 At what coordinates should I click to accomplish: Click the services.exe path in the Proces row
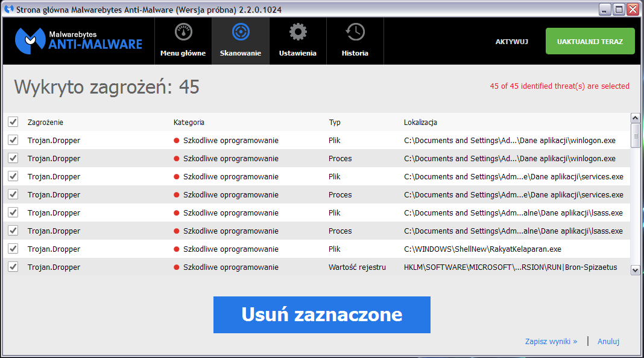tap(514, 194)
